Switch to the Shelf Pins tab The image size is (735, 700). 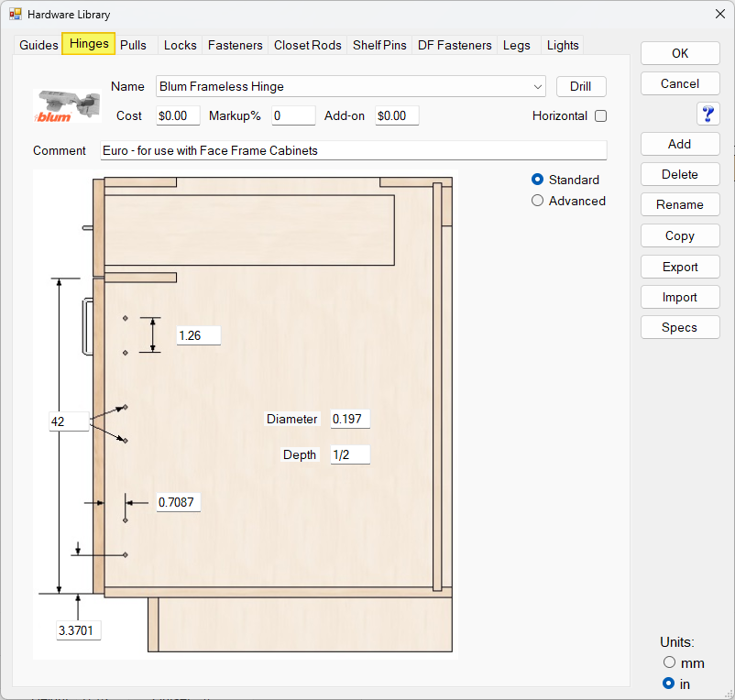379,45
